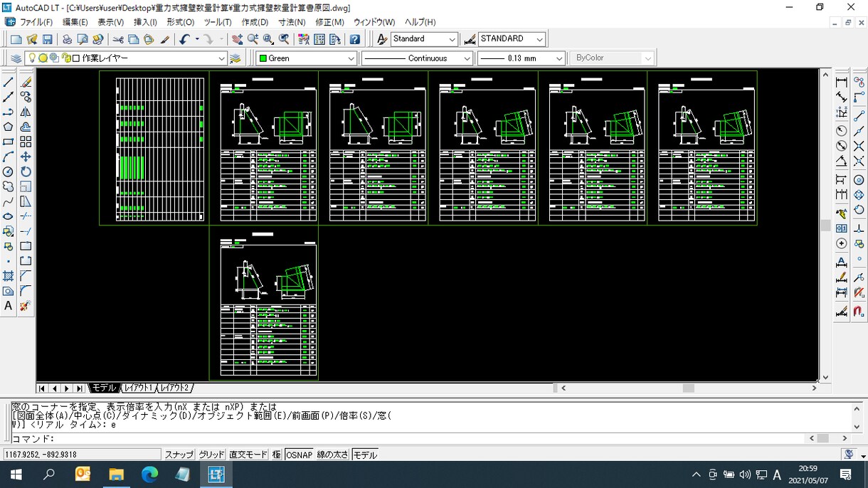The height and width of the screenshot is (488, 868).
Task: Click the Cut scissors icon
Action: pos(118,39)
